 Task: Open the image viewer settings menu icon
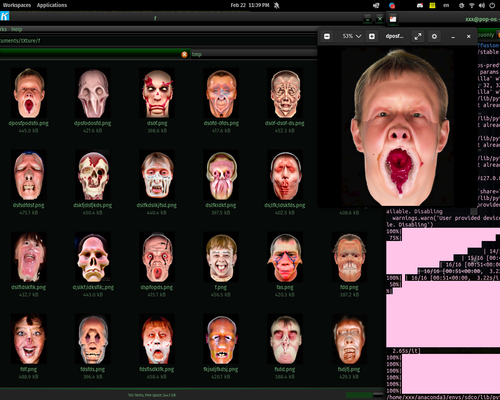[x=434, y=36]
